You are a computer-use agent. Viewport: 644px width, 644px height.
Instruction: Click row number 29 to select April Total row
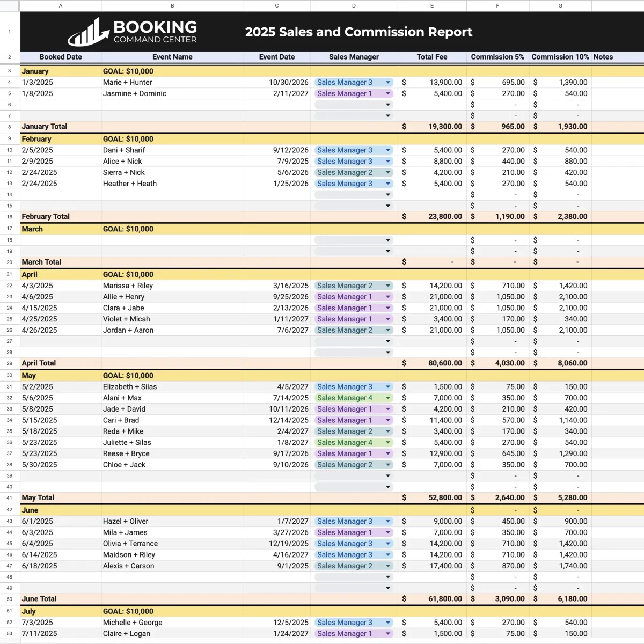[x=9, y=363]
